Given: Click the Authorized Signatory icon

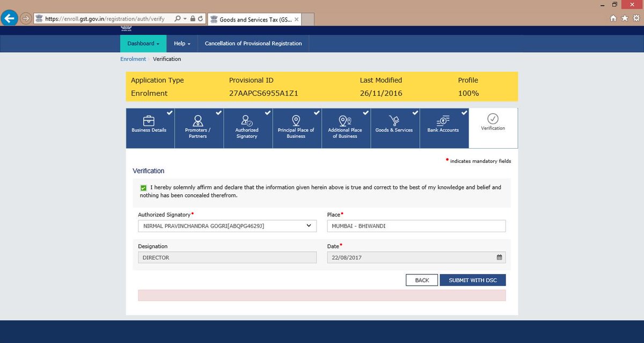Looking at the screenshot, I should 247,120.
